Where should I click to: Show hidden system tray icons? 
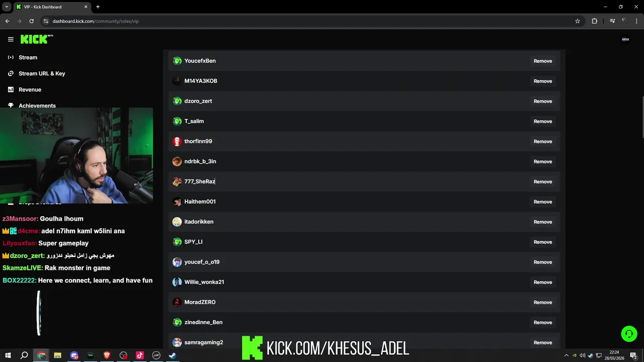566,355
